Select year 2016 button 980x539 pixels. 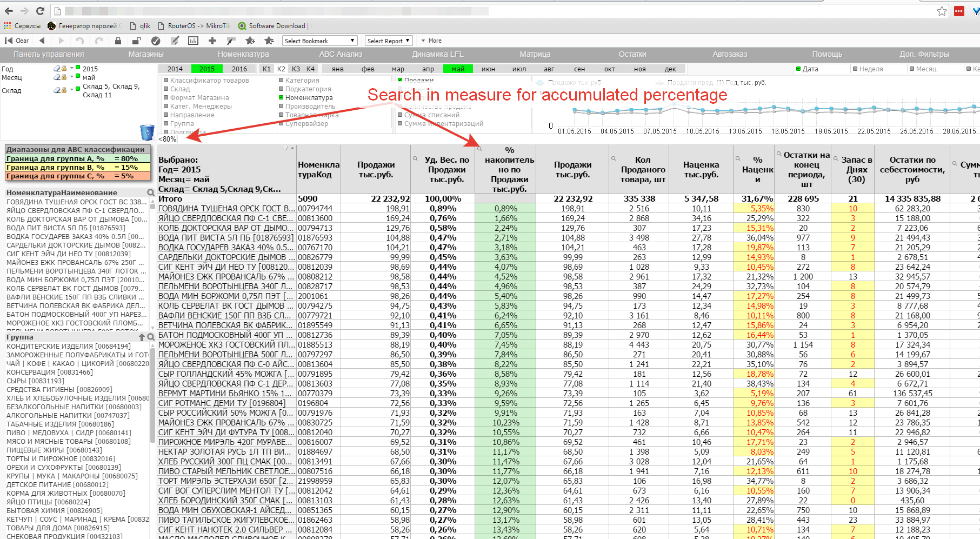[239, 69]
